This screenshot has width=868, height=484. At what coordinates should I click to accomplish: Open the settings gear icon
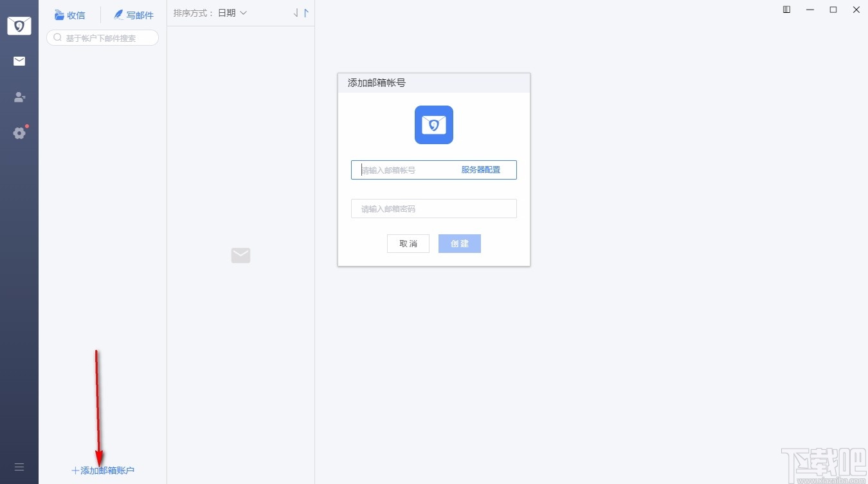(20, 133)
